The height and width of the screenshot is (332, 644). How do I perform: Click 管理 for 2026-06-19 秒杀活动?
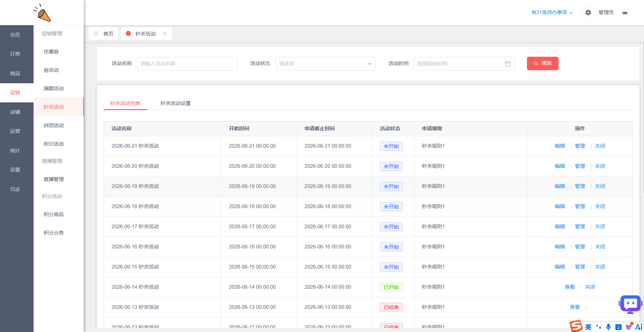[x=580, y=186]
